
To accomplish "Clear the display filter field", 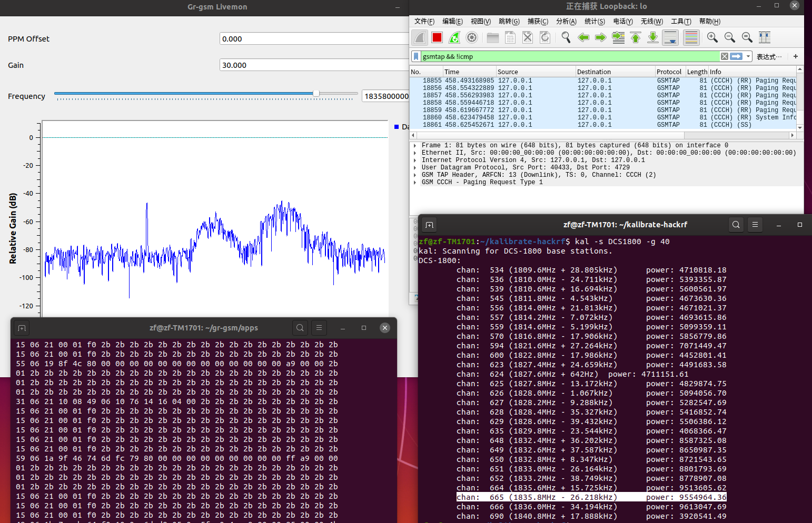I will pyautogui.click(x=725, y=56).
